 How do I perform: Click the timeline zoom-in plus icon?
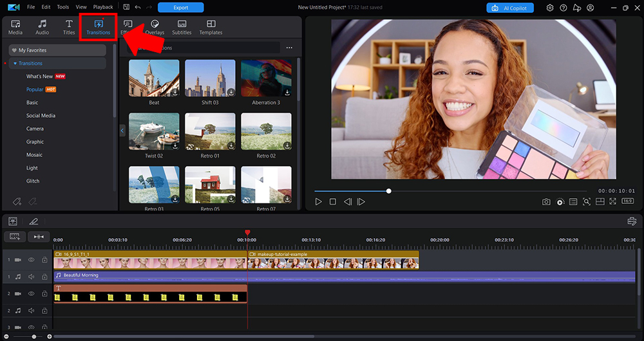click(x=50, y=336)
